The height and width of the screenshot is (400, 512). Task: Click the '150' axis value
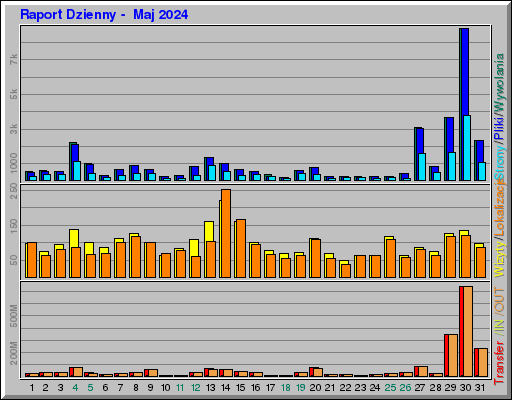tap(13, 226)
